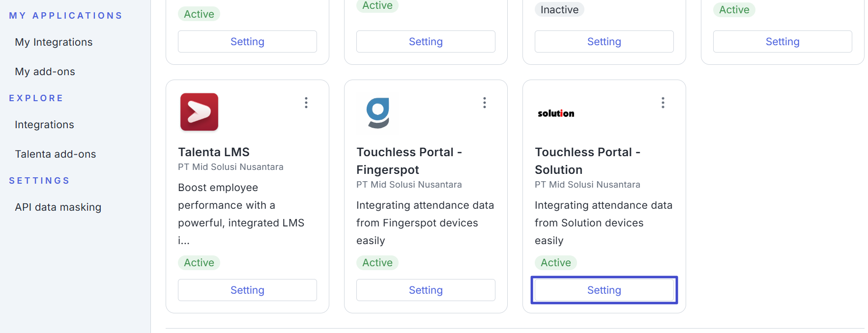Select Integrations under Explore
Image resolution: width=868 pixels, height=333 pixels.
(x=44, y=125)
